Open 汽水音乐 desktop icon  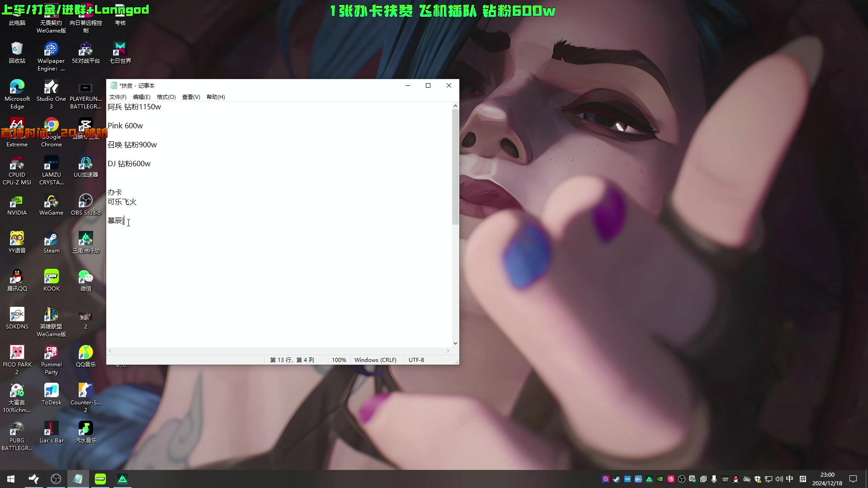tap(85, 432)
